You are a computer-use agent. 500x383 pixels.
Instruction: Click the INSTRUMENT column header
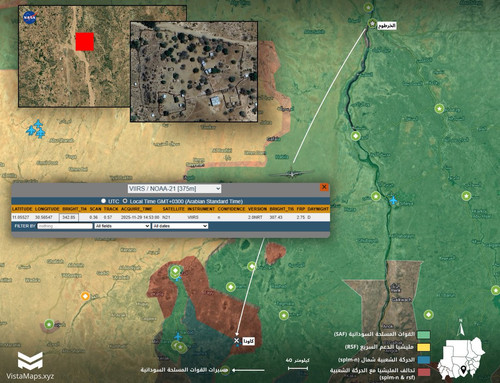[x=201, y=209]
